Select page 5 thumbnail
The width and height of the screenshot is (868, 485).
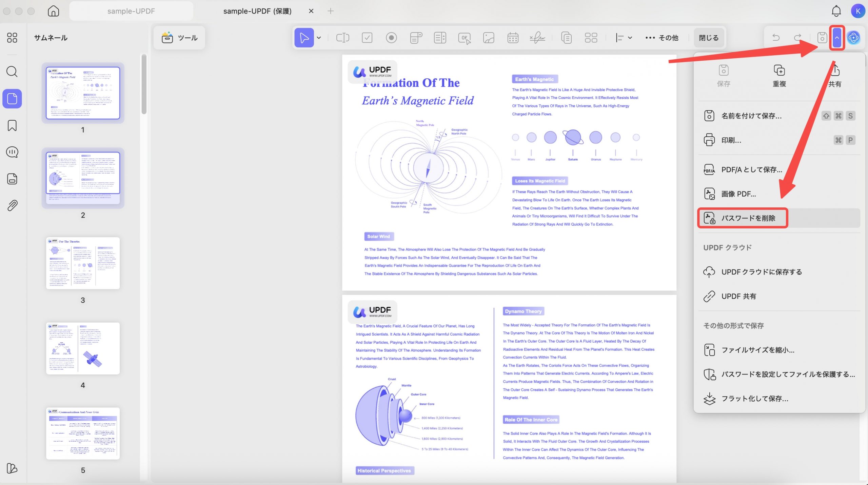click(83, 433)
